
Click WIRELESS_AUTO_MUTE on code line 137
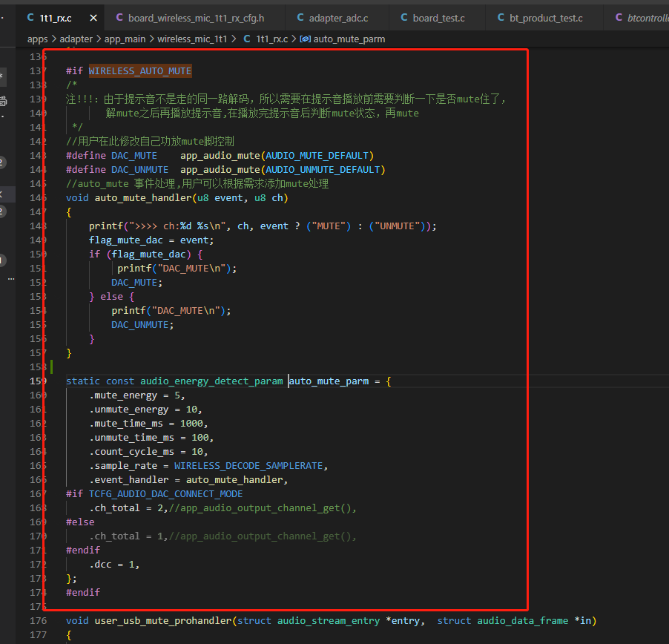(140, 70)
